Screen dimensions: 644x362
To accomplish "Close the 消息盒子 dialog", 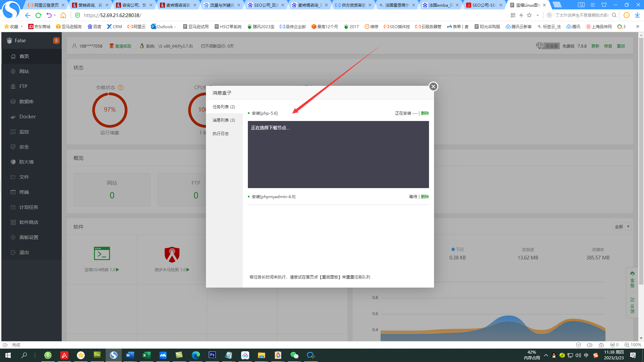I will point(433,86).
